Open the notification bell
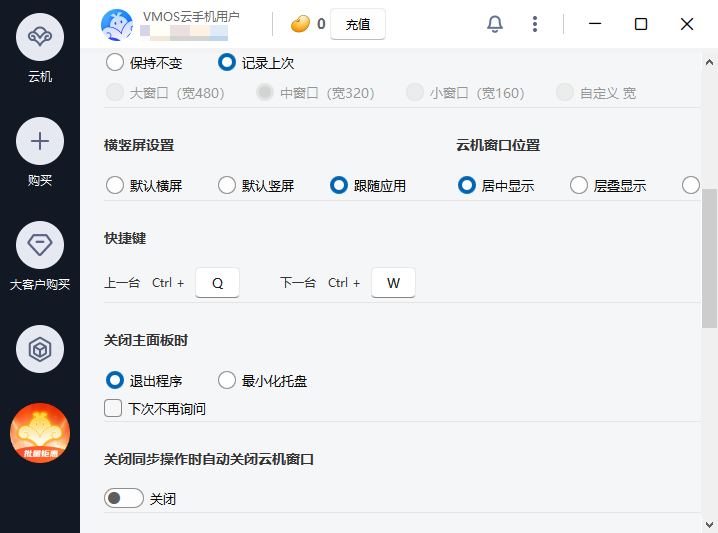Viewport: 718px width, 533px height. pos(495,24)
